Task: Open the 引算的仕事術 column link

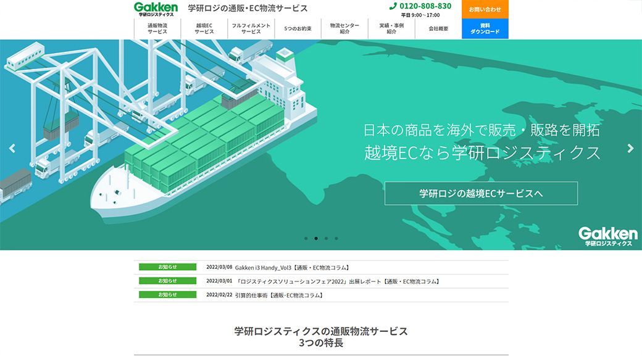Action: [280, 296]
